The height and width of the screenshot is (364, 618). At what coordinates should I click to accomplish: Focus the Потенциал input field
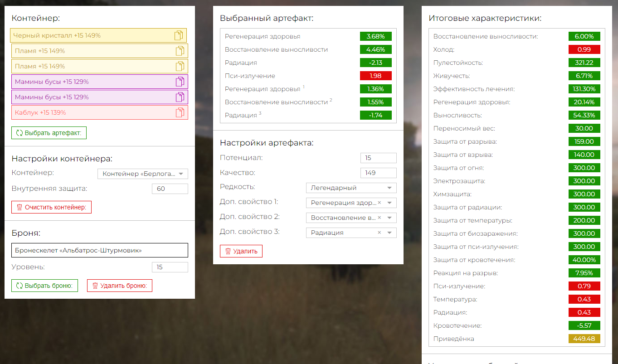(x=379, y=158)
